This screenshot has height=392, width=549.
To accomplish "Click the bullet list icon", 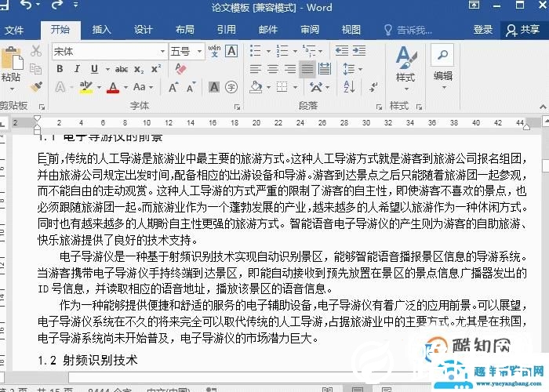I will point(256,51).
